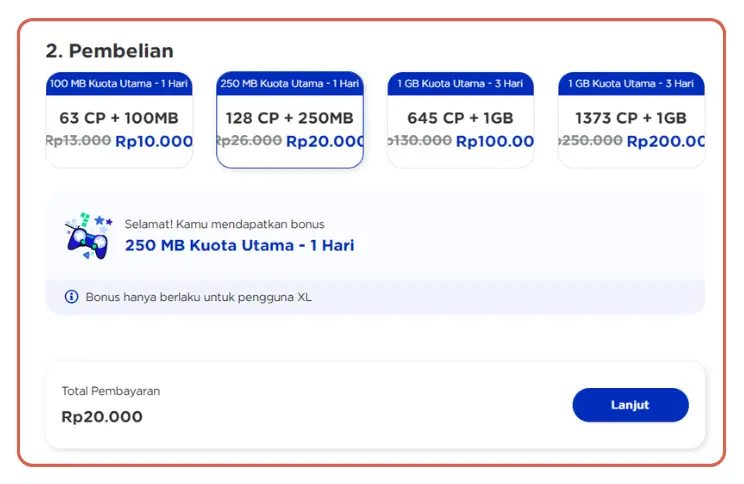Click the strikethrough Rp26.000 original price
The width and height of the screenshot is (744, 484).
tap(250, 142)
